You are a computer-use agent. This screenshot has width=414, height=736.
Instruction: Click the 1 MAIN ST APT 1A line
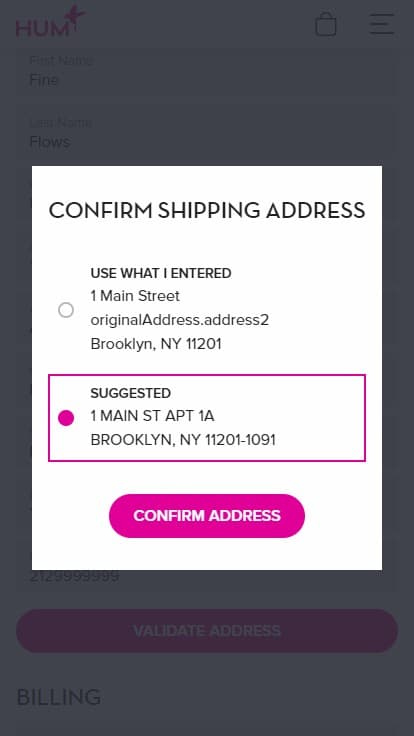[153, 416]
